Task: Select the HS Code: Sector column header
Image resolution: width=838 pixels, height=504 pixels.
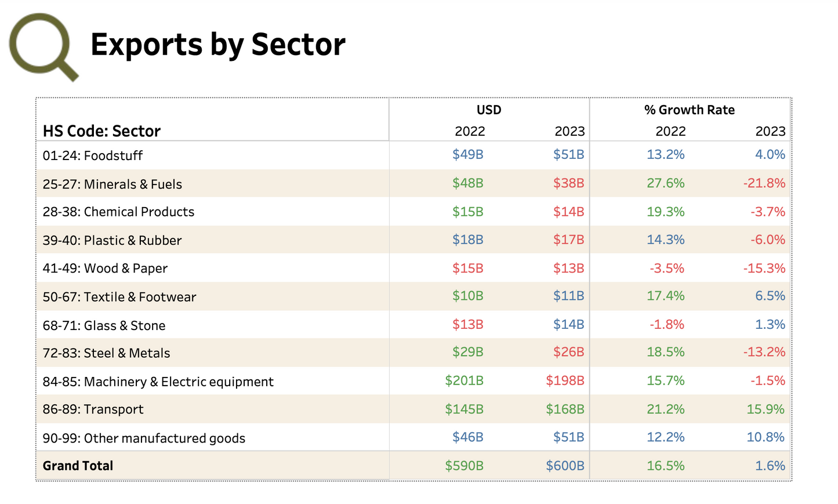Action: [101, 131]
